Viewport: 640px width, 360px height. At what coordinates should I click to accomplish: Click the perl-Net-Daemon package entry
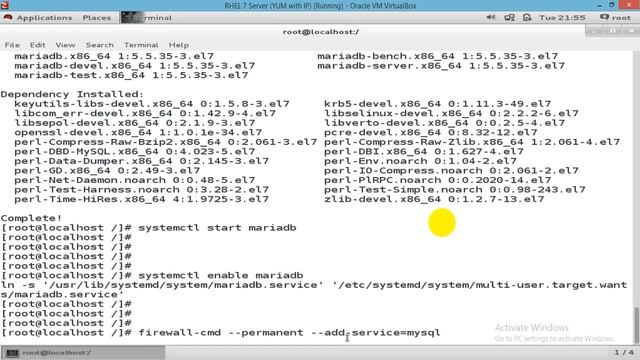tap(135, 180)
